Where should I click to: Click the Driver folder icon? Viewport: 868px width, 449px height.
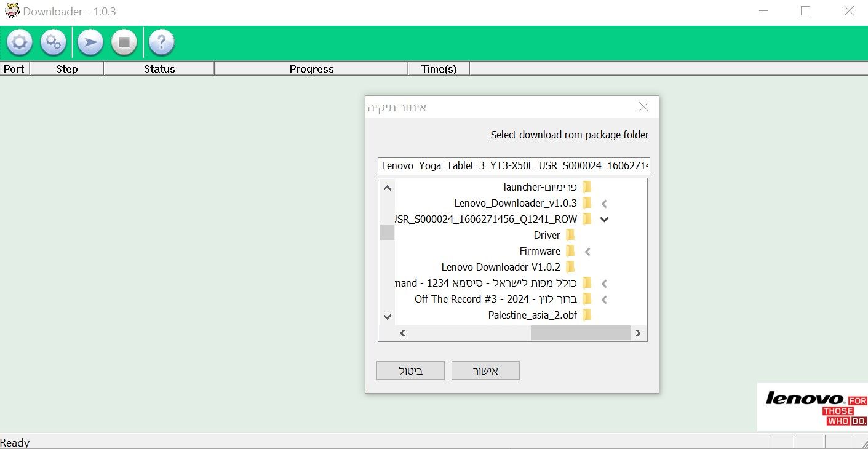coord(570,235)
